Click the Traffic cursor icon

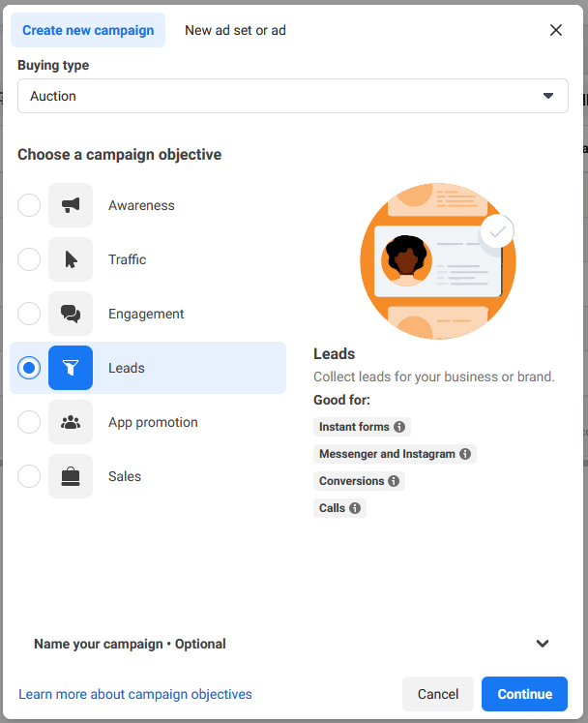coord(71,259)
